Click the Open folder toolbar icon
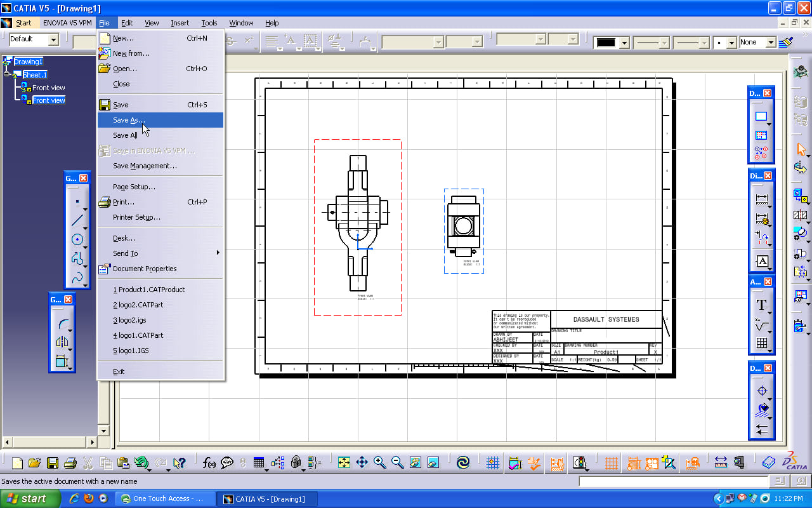 (x=35, y=463)
